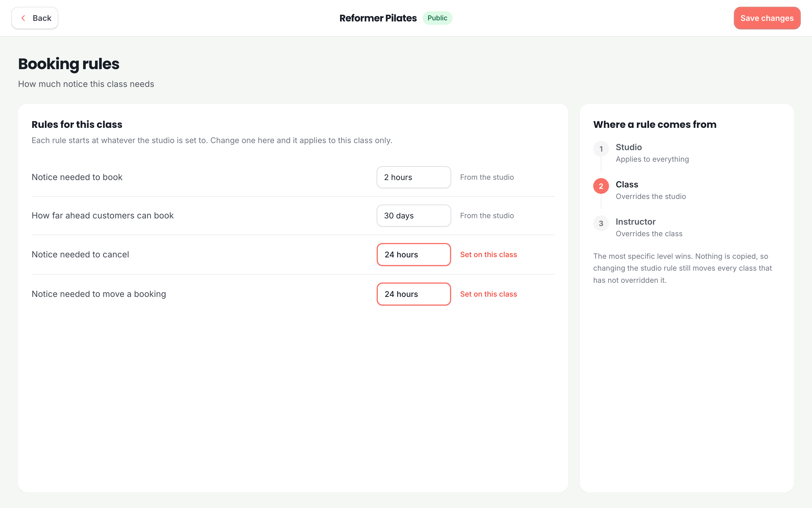This screenshot has width=812, height=508.
Task: Click the Public status badge
Action: (437, 18)
